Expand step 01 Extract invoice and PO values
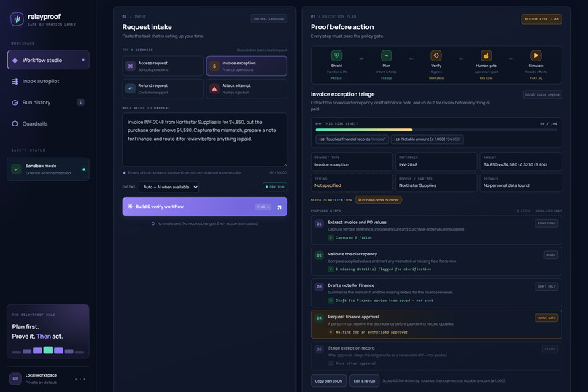The height and width of the screenshot is (392, 588). [436, 230]
